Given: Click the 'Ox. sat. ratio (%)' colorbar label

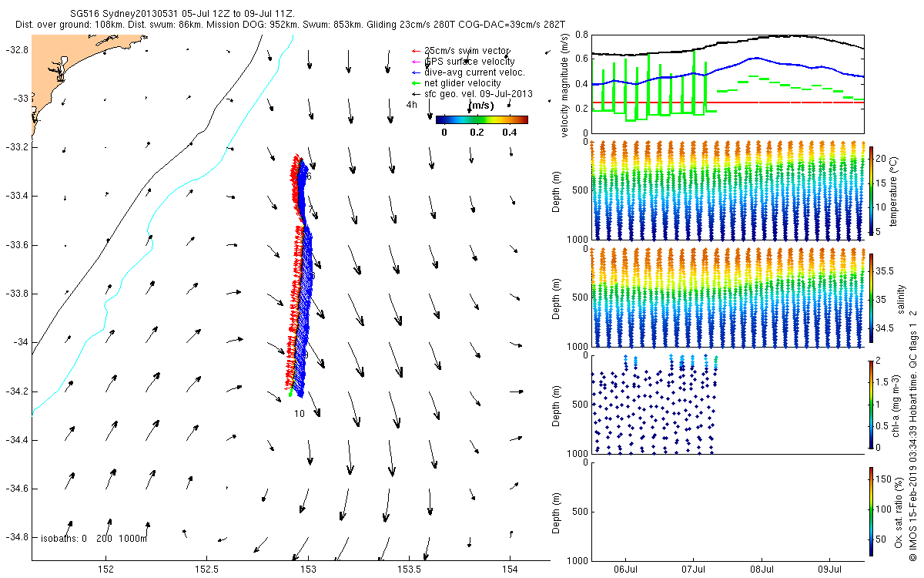Looking at the screenshot, I should [x=899, y=511].
